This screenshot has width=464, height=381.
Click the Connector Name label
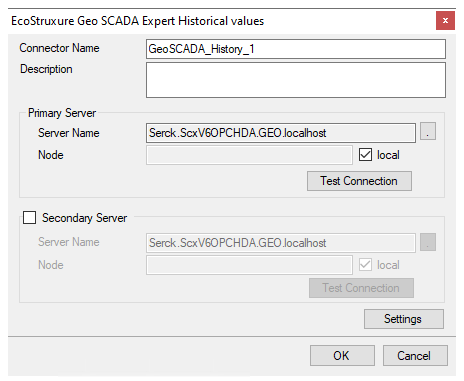pyautogui.click(x=59, y=48)
